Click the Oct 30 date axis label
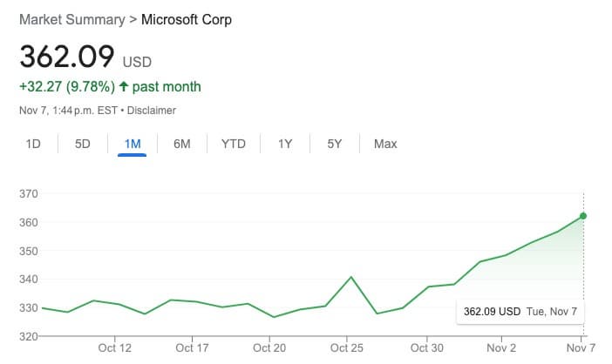 pos(426,348)
